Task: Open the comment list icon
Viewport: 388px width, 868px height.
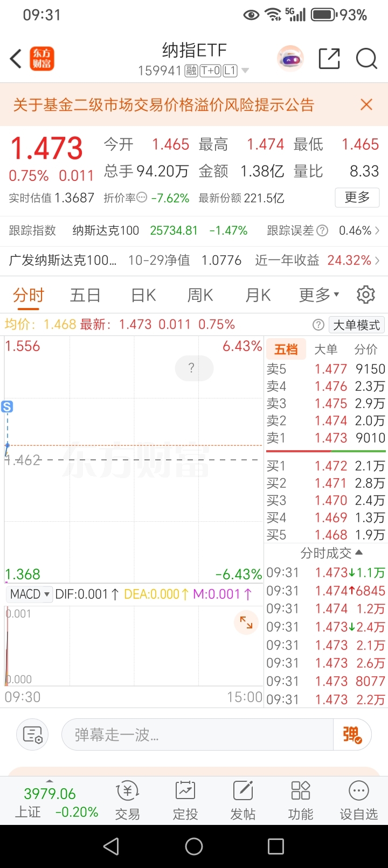Action: tap(32, 734)
